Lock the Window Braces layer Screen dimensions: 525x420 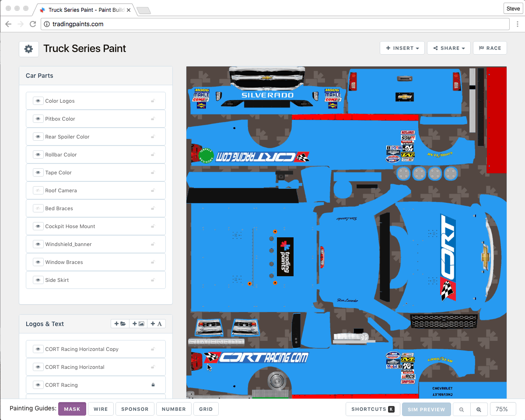pyautogui.click(x=153, y=262)
